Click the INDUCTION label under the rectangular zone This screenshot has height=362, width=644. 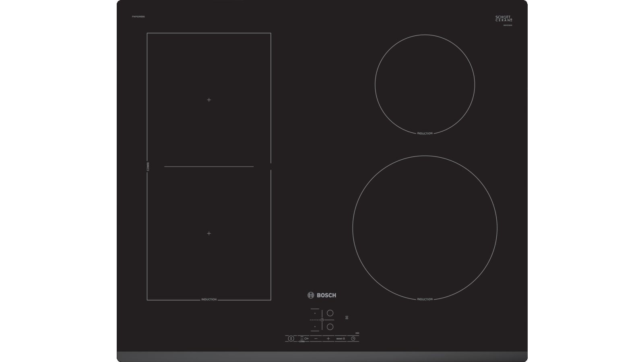[209, 299]
